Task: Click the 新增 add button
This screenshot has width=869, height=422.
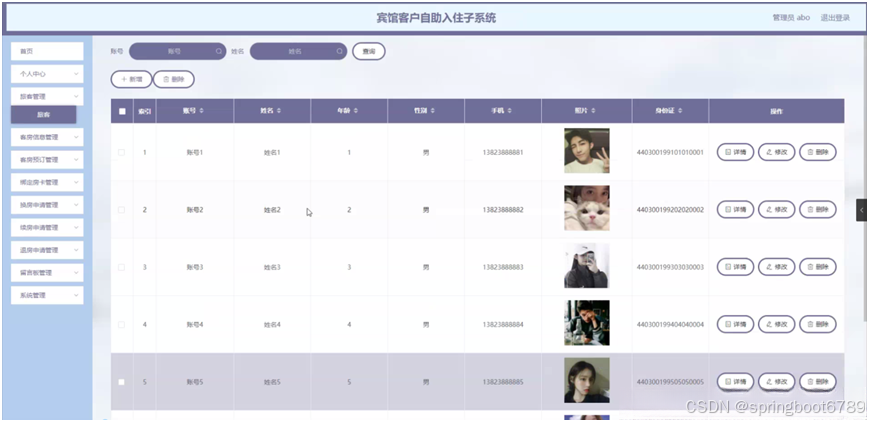Action: click(131, 79)
